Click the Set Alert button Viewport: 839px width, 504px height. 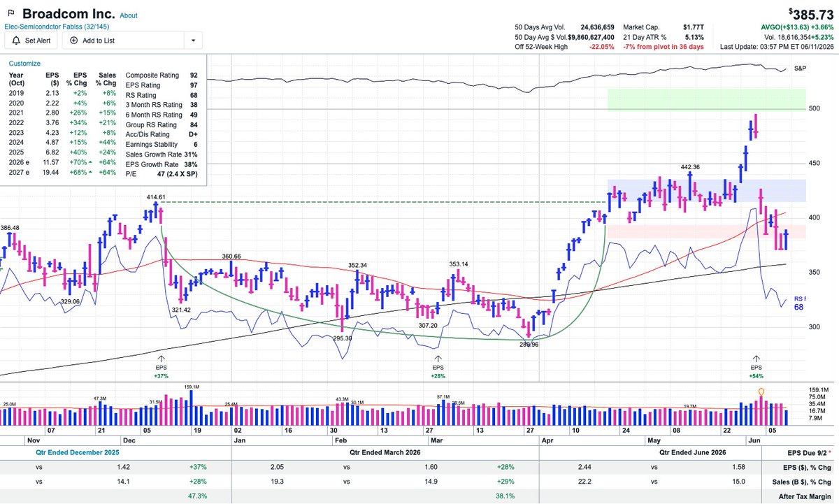30,41
